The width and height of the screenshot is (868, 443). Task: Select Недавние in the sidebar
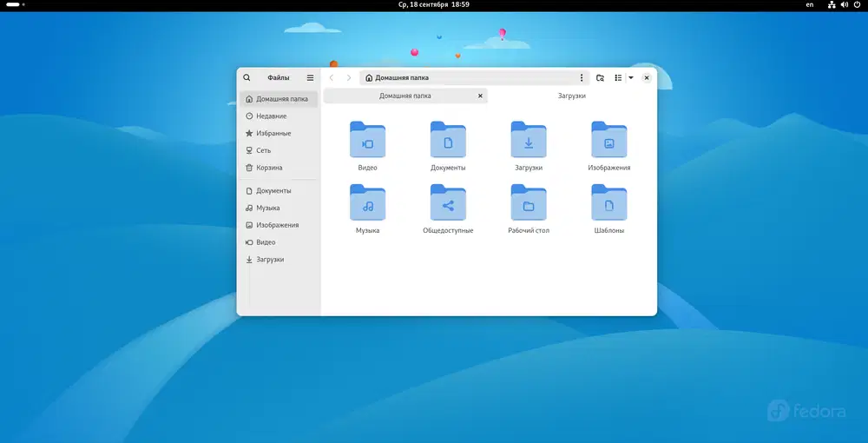[271, 116]
